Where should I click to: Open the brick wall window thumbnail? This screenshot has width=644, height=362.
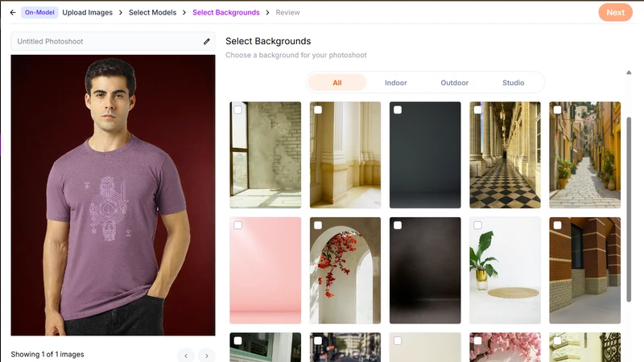point(266,155)
